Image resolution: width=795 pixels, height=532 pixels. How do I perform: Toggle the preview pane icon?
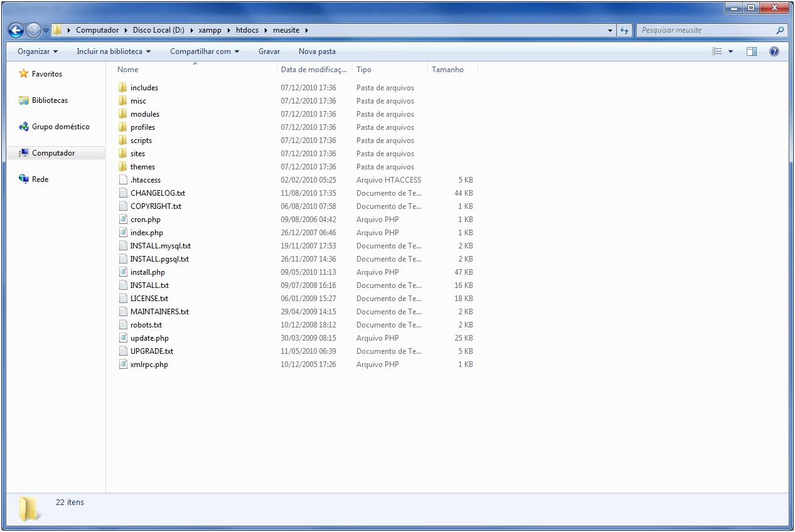(752, 51)
